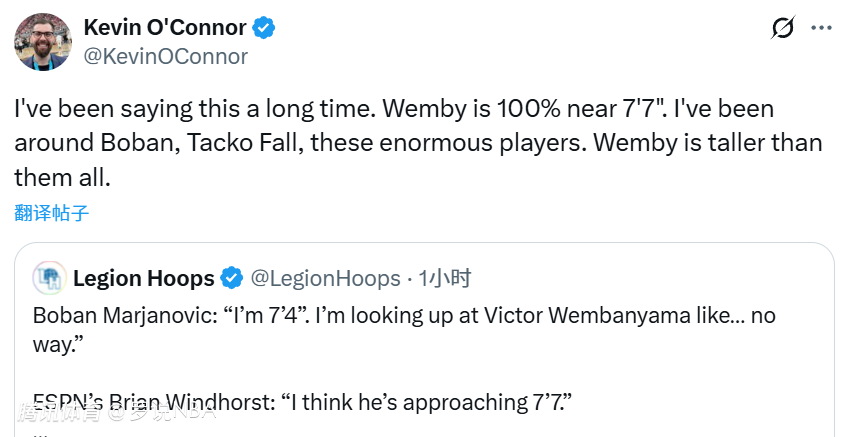
Task: Open the Grok slashed-circle icon
Action: [783, 28]
